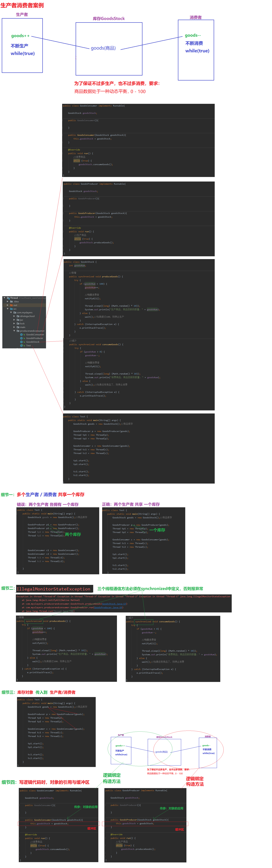Click the .idea folder icon

pyautogui.click(x=11, y=302)
